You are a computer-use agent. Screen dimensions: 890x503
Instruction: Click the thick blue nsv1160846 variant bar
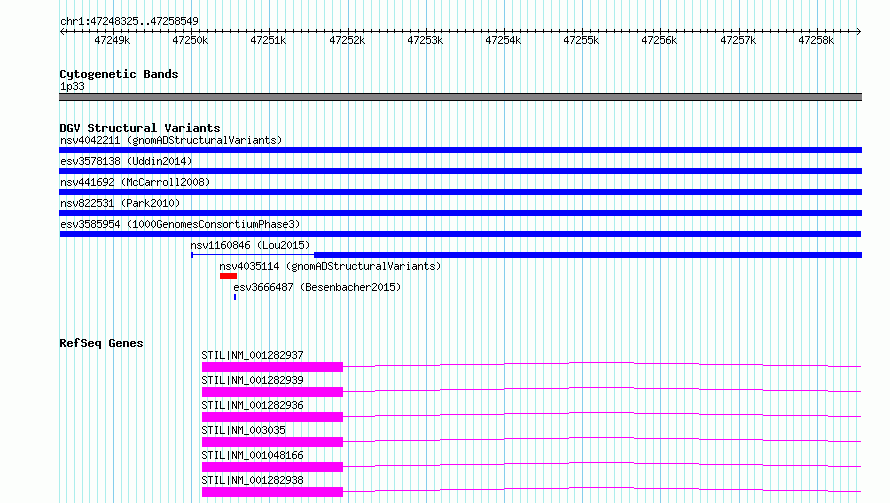(588, 255)
